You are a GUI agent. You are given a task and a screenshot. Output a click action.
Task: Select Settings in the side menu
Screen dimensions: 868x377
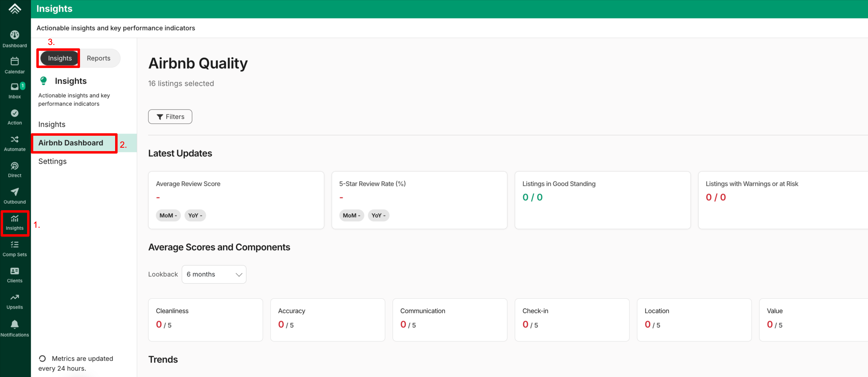tap(52, 161)
